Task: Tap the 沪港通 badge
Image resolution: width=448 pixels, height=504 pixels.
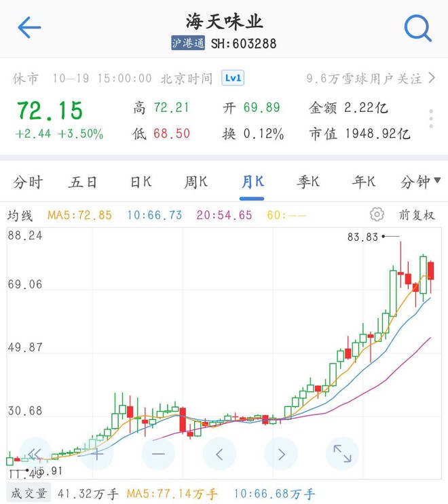Action: [188, 43]
